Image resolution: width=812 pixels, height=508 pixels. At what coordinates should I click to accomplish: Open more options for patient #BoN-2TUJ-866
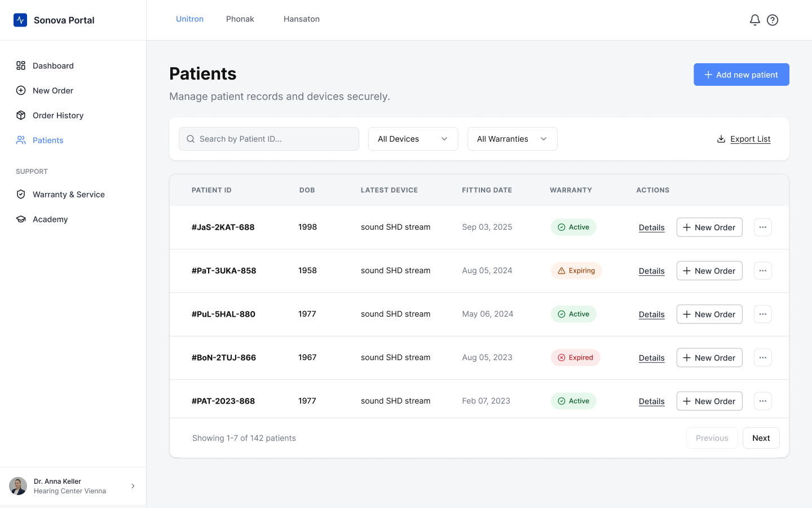click(x=763, y=358)
